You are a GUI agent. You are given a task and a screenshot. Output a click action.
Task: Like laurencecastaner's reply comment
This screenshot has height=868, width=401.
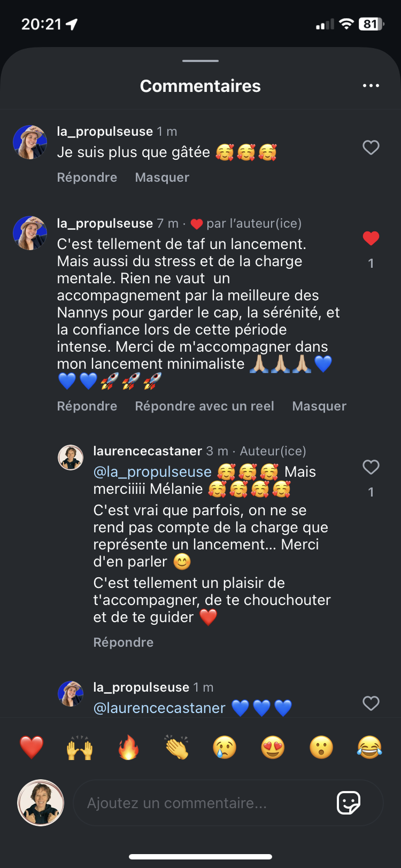click(x=371, y=467)
